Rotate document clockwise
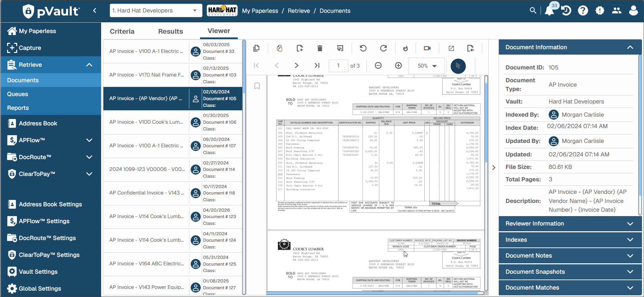The height and width of the screenshot is (297, 644). (383, 48)
